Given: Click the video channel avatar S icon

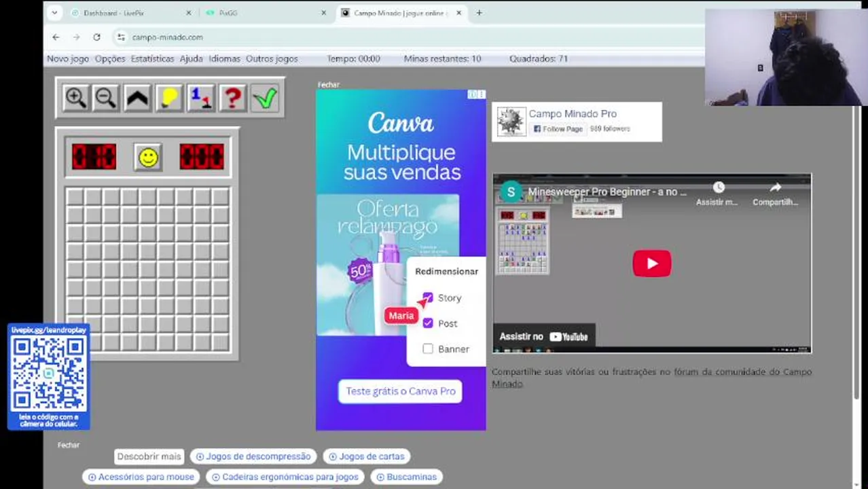Looking at the screenshot, I should point(511,192).
